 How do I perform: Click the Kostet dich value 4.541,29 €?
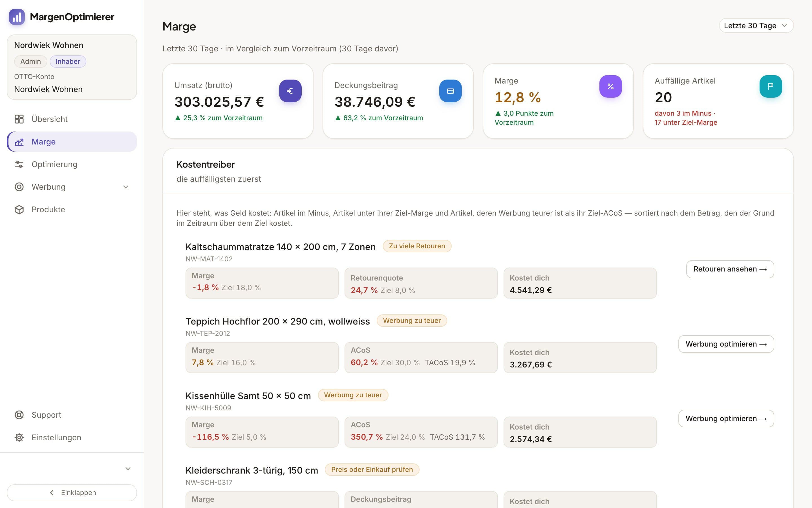pyautogui.click(x=531, y=290)
